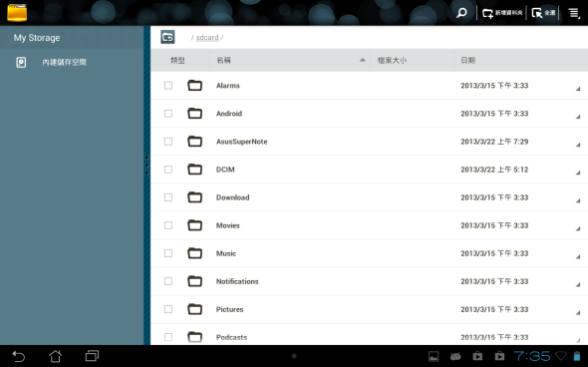Check the Notifications folder checkbox
Viewport: 588px width, 367px height.
[x=168, y=281]
